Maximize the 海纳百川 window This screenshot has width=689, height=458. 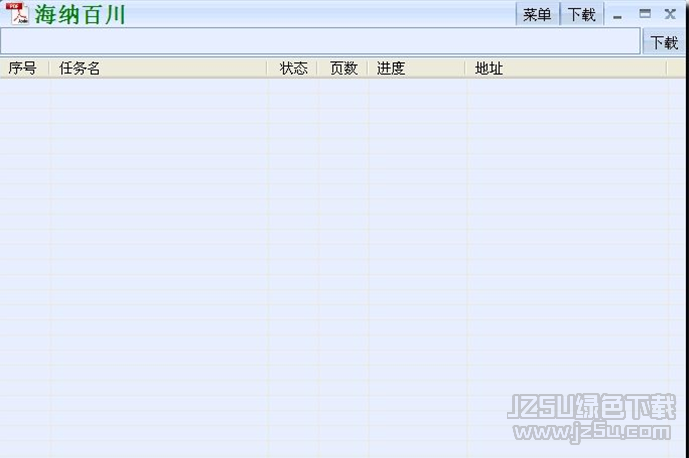click(645, 14)
